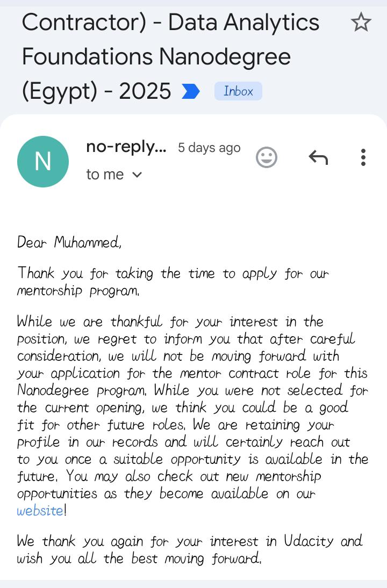Tap the "5 days ago" timestamp
The height and width of the screenshot is (588, 387).
pos(209,148)
